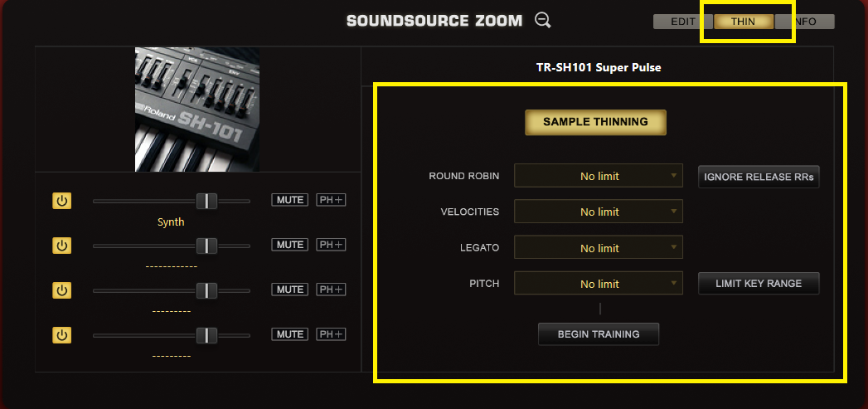Viewport: 868px width, 409px height.
Task: Switch to the Edit tab
Action: (682, 22)
